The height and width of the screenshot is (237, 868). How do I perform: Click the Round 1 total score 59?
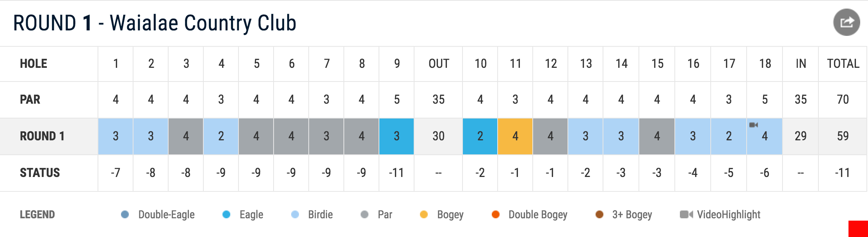coord(843,136)
